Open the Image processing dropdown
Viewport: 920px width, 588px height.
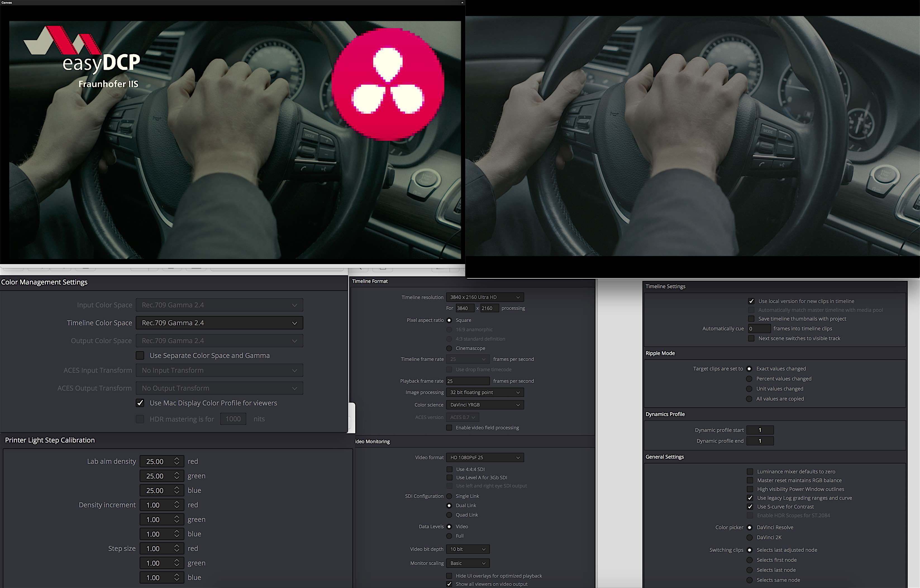click(485, 392)
